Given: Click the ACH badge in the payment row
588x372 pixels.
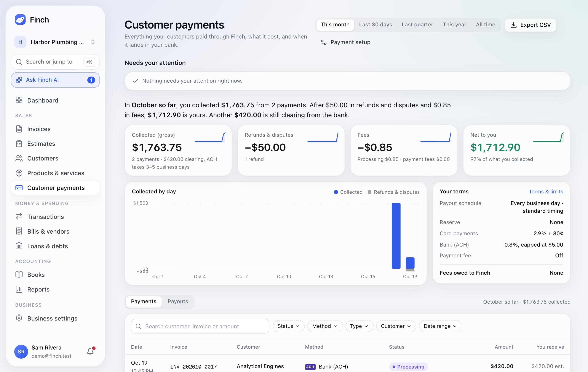Looking at the screenshot, I should click(x=310, y=367).
